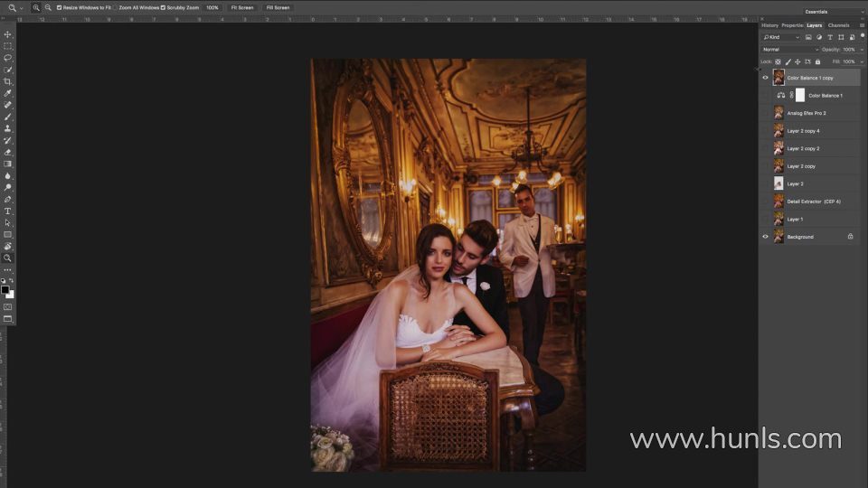This screenshot has height=488, width=868.
Task: Click the Fit Screen button
Action: [242, 8]
